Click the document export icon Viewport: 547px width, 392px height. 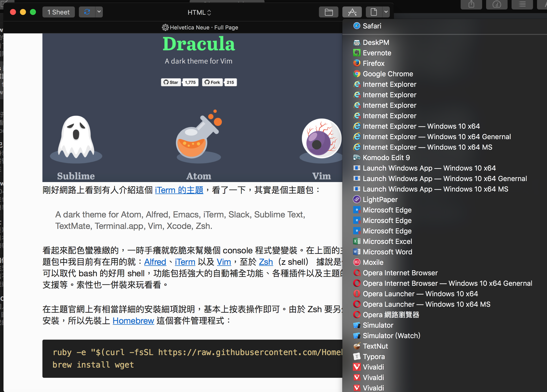tap(374, 12)
